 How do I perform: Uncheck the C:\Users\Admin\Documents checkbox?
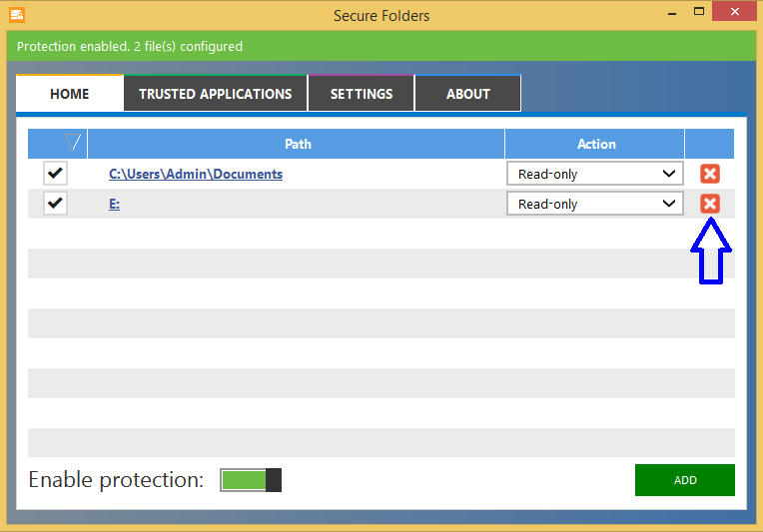[x=55, y=173]
